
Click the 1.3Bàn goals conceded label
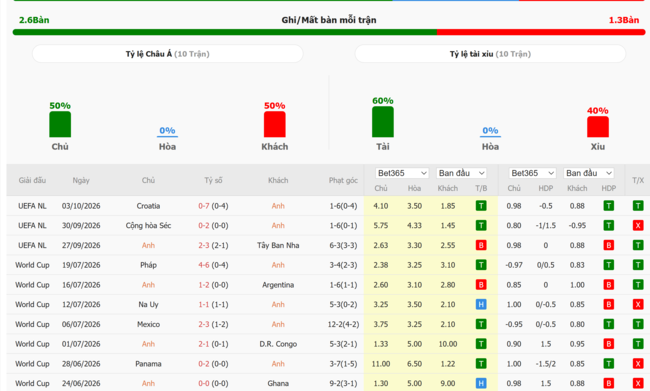[x=624, y=20]
